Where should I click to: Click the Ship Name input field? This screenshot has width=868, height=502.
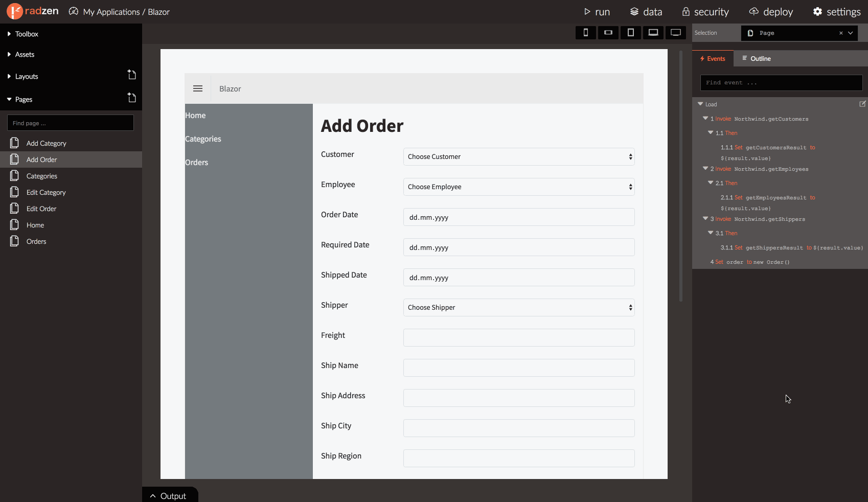coord(519,368)
